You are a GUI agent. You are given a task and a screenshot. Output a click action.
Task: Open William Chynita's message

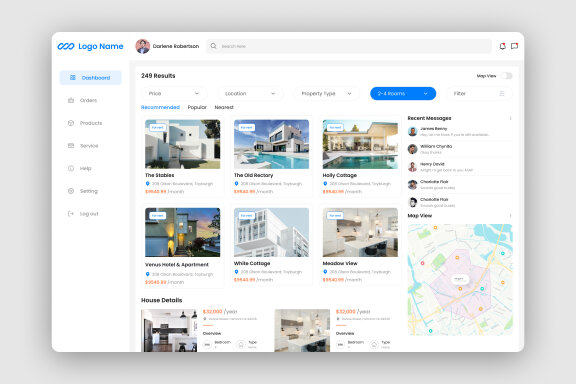click(x=460, y=149)
